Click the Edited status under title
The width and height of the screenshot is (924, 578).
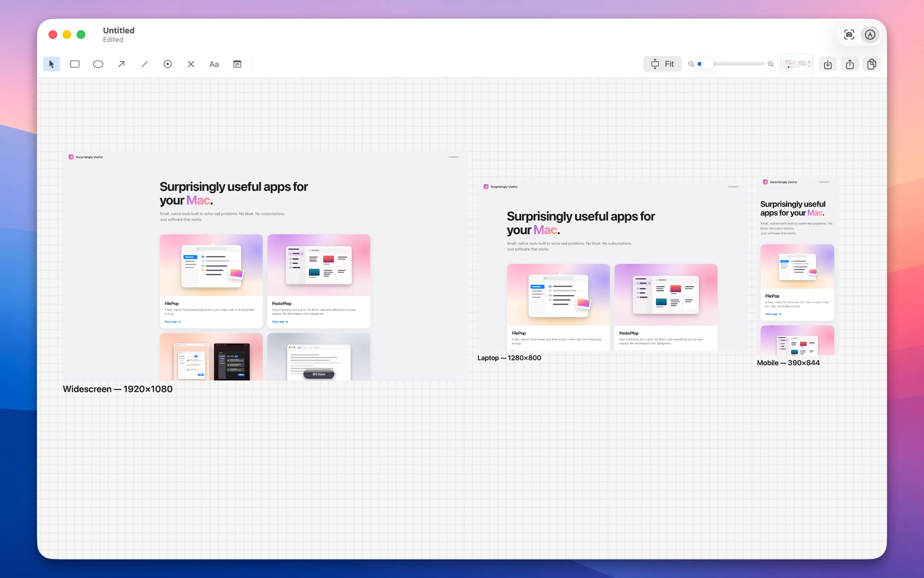click(113, 39)
